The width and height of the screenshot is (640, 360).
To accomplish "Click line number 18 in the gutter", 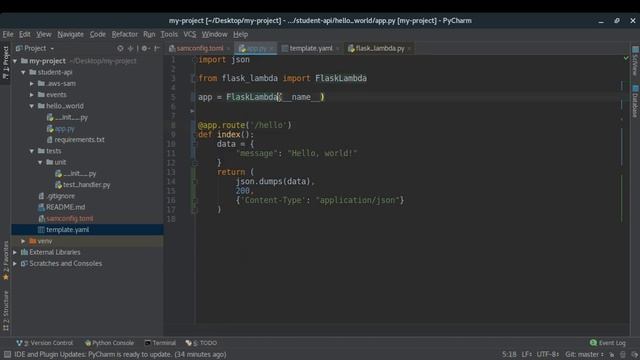I will tap(171, 219).
